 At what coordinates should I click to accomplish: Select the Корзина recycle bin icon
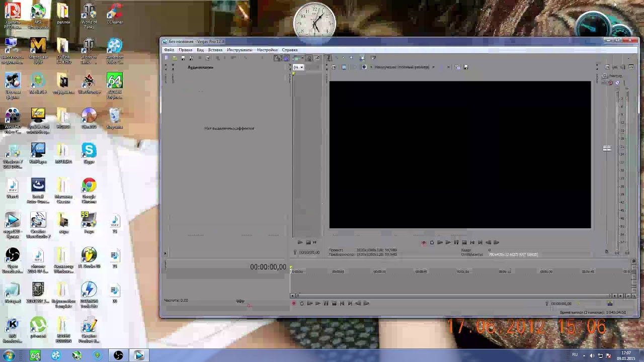pos(115,119)
